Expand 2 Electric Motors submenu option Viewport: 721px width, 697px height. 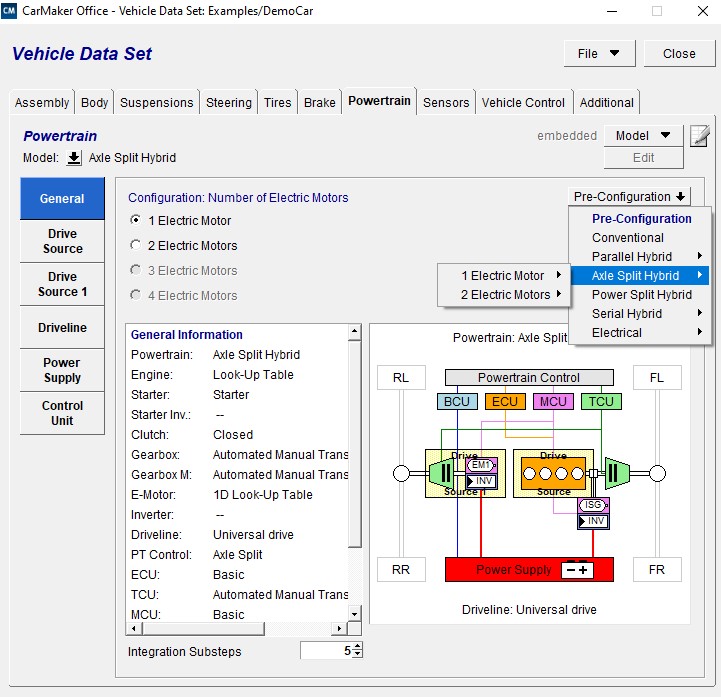(x=504, y=294)
